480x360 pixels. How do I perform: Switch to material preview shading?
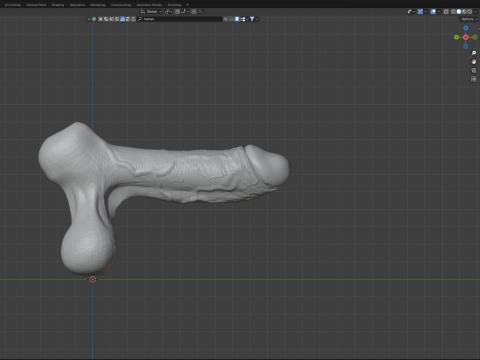[x=464, y=12]
